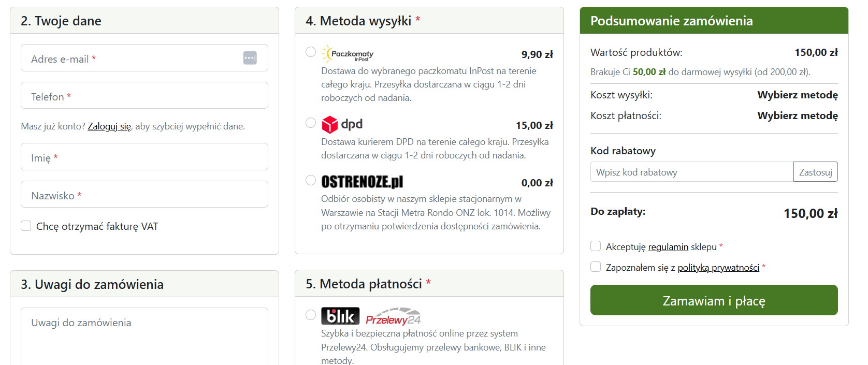The image size is (868, 365).
Task: Apply discount code with Zastosuj button
Action: [815, 172]
